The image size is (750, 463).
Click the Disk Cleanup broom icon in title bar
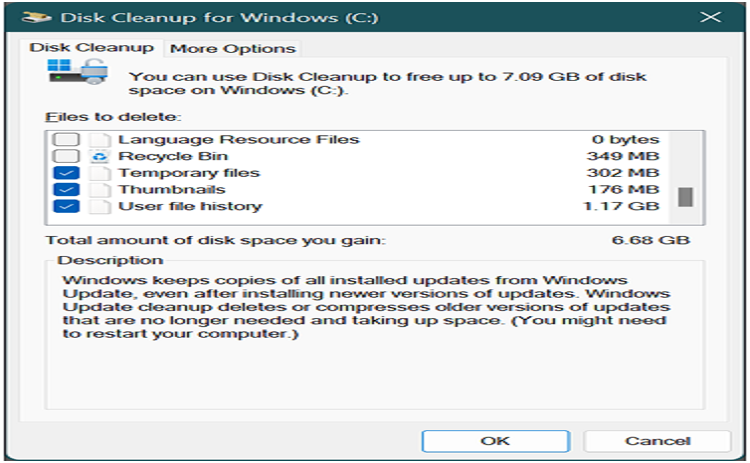point(37,18)
